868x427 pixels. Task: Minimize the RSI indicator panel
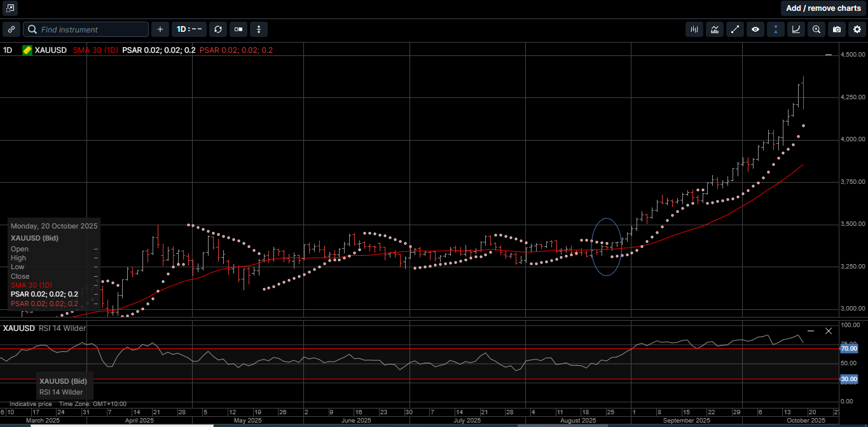[811, 331]
